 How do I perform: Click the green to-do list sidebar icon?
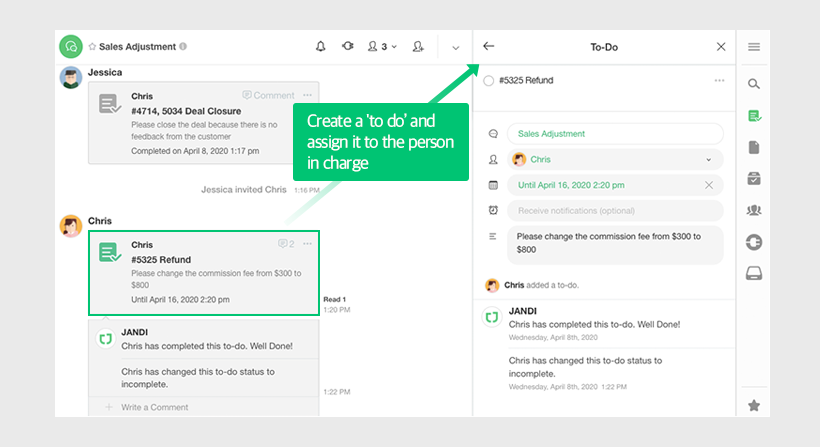point(754,116)
